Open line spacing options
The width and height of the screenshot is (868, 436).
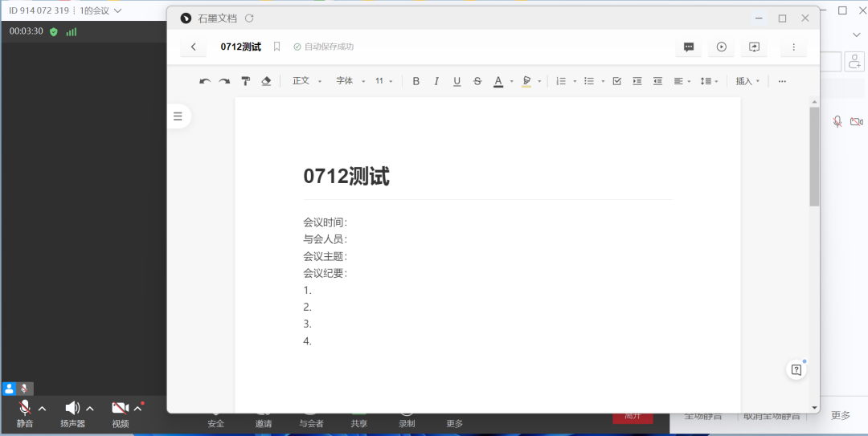point(709,81)
